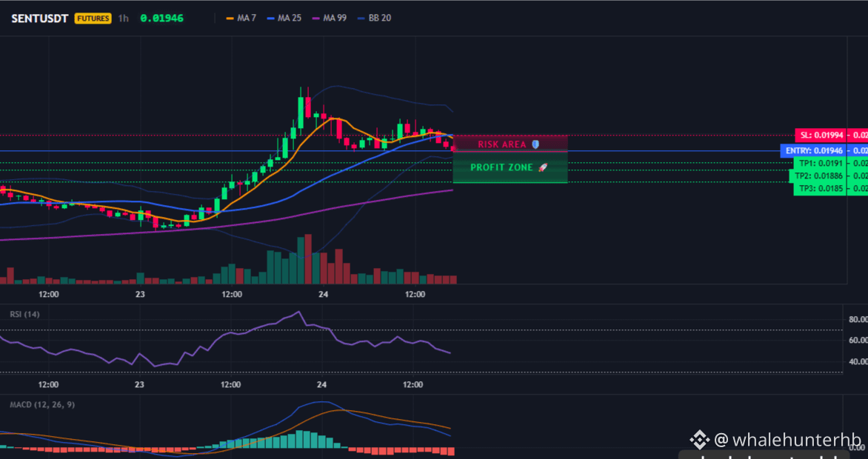This screenshot has height=459, width=868.
Task: Select the 0.01946 current price value
Action: pos(161,19)
